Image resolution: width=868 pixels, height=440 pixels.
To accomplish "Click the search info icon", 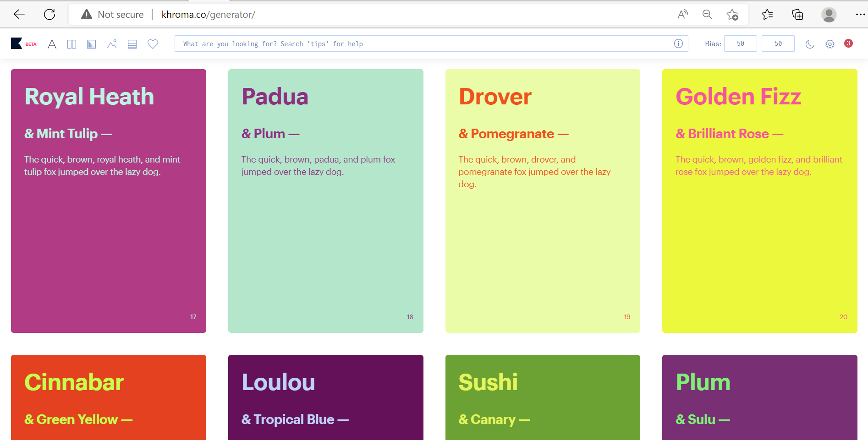I will pos(678,43).
